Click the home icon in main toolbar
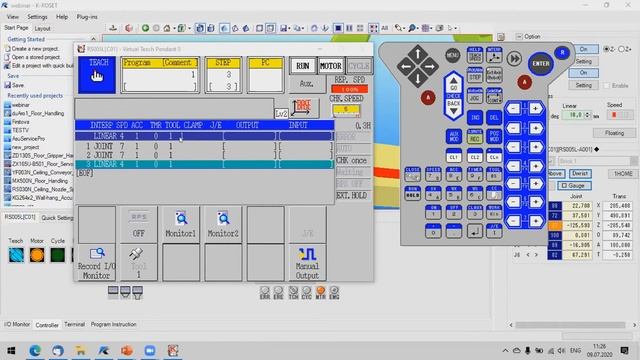The height and width of the screenshot is (360, 640). coord(167,28)
